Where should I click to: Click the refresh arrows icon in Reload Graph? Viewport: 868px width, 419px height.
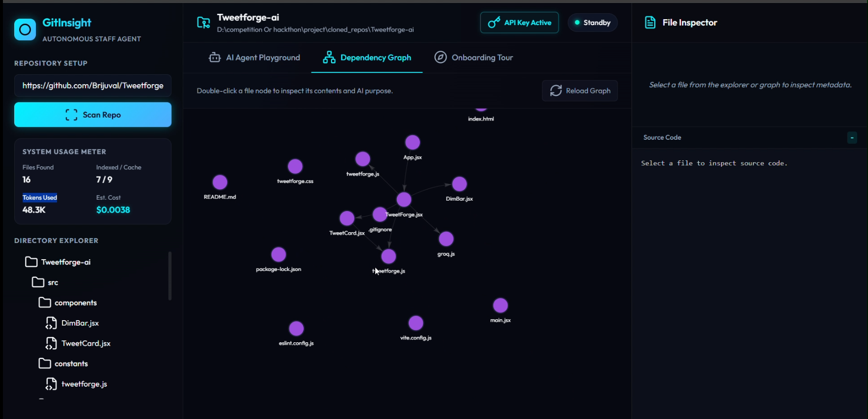click(x=556, y=90)
